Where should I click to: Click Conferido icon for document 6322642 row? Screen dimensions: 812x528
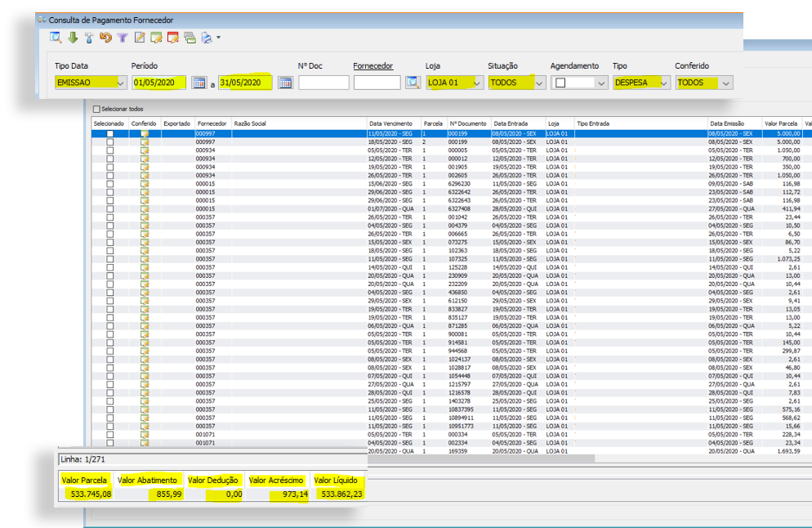tap(145, 192)
